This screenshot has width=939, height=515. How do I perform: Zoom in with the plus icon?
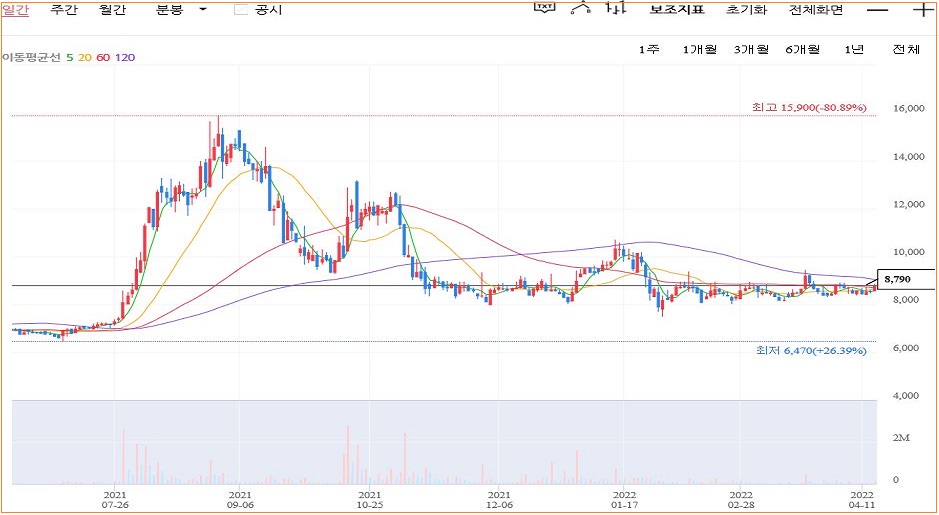[922, 10]
